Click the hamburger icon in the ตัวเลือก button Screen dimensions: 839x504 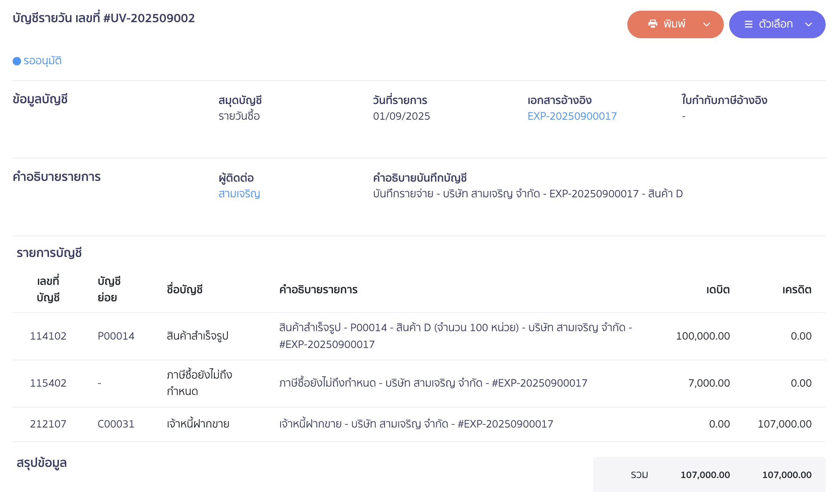click(748, 24)
